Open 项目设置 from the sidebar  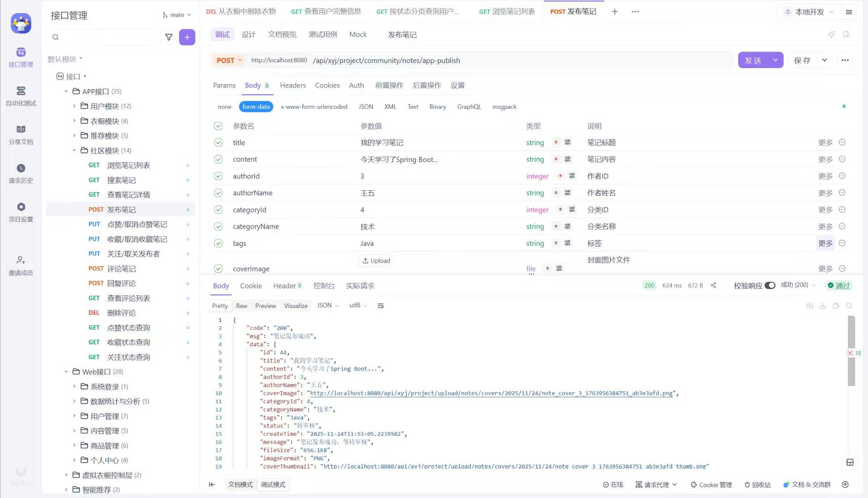[x=21, y=212]
